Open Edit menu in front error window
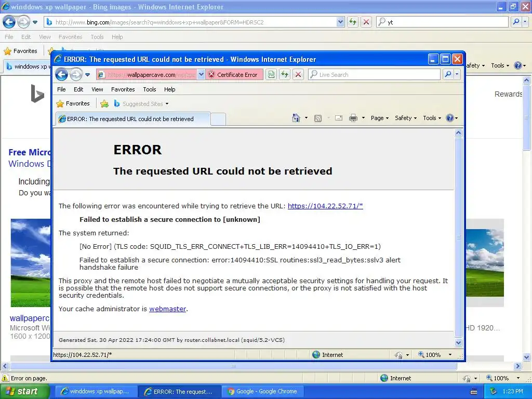 [78, 89]
